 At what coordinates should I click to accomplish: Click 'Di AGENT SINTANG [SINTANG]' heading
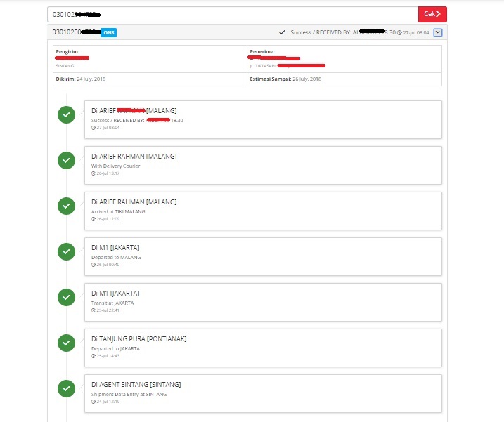coord(136,384)
